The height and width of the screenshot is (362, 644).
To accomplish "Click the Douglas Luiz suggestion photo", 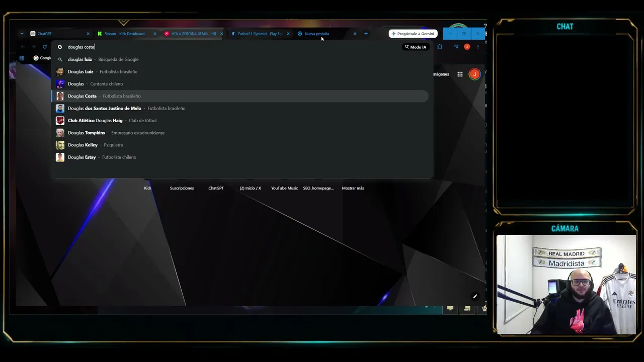I will click(x=60, y=71).
